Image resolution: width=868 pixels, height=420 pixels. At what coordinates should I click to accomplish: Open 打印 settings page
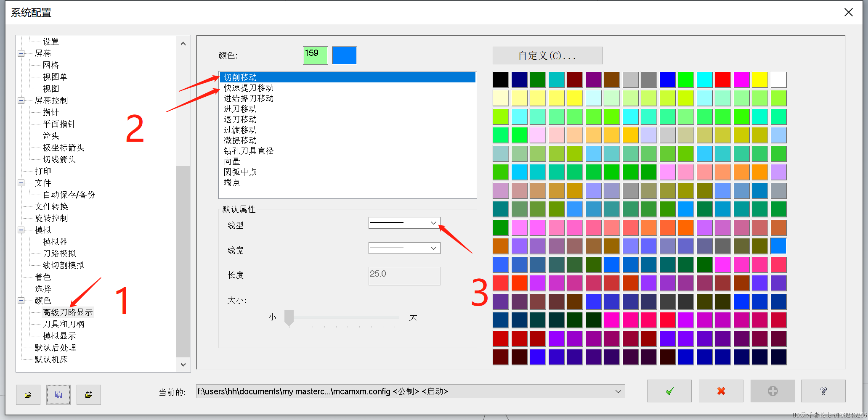coord(43,171)
